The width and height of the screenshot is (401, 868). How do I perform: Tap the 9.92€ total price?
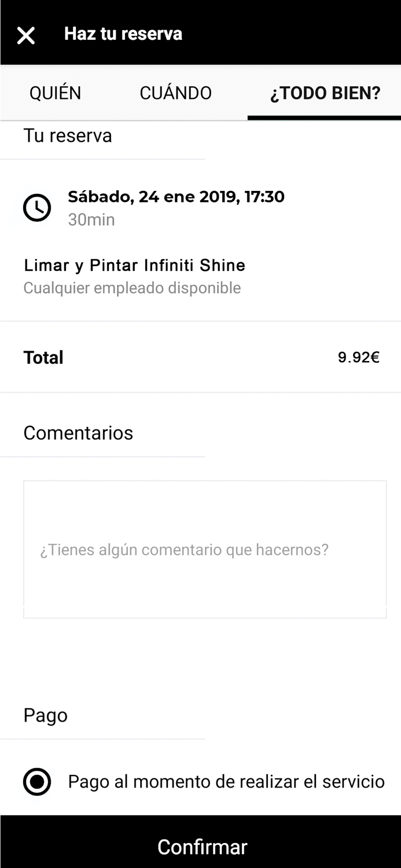point(358,358)
